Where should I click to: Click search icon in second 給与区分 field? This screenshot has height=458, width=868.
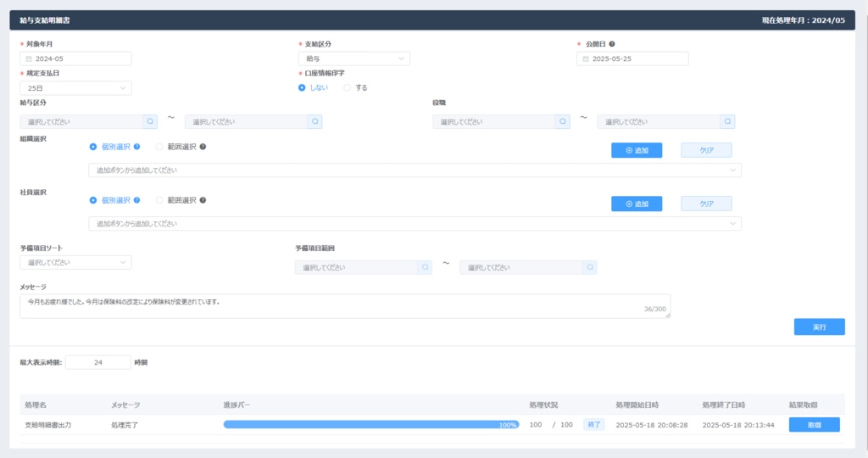point(315,122)
